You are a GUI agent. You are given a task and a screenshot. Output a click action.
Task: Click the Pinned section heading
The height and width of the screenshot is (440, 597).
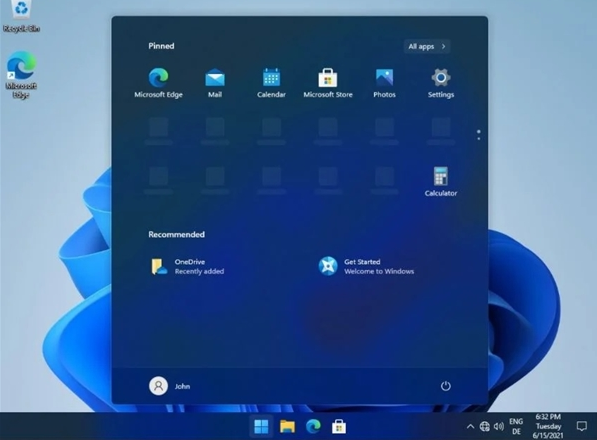click(x=161, y=46)
